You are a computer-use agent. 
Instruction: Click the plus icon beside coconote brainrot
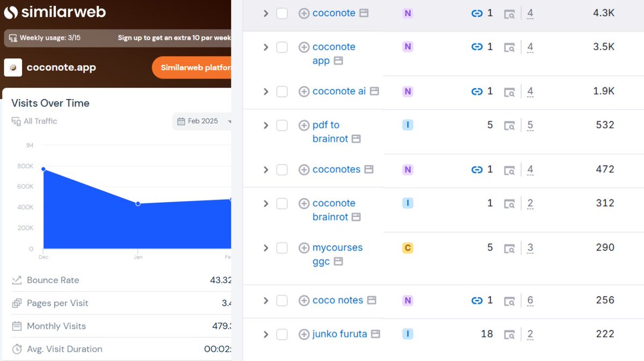coord(304,204)
